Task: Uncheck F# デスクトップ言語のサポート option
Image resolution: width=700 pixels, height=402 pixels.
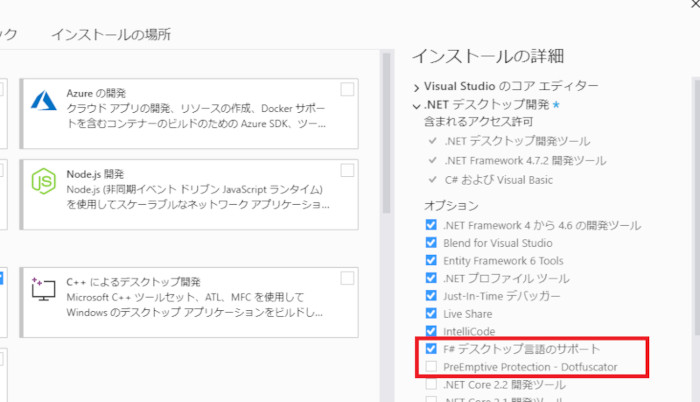Action: [431, 348]
